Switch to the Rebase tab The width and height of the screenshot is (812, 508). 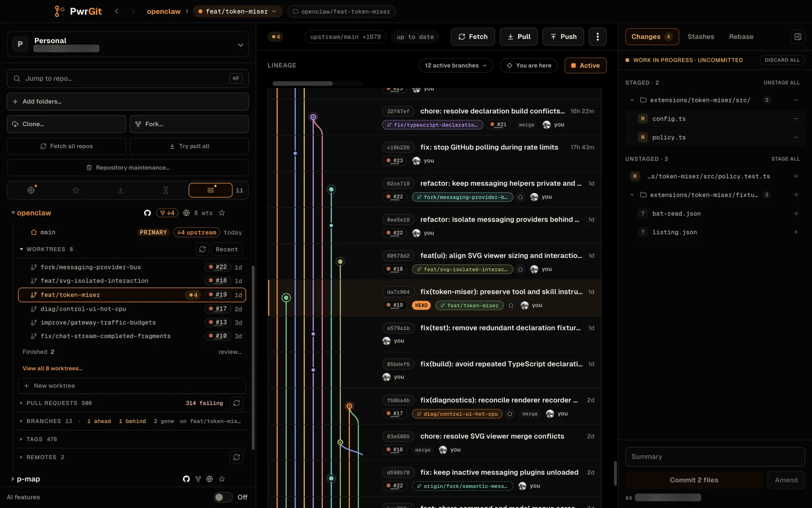[741, 37]
